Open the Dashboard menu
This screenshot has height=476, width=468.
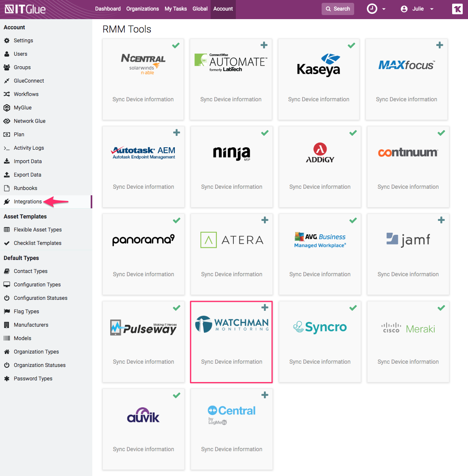(108, 9)
